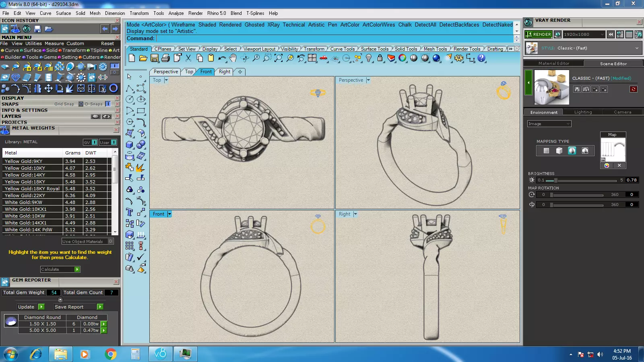Toggle the O-Snaps switch

coord(108,104)
